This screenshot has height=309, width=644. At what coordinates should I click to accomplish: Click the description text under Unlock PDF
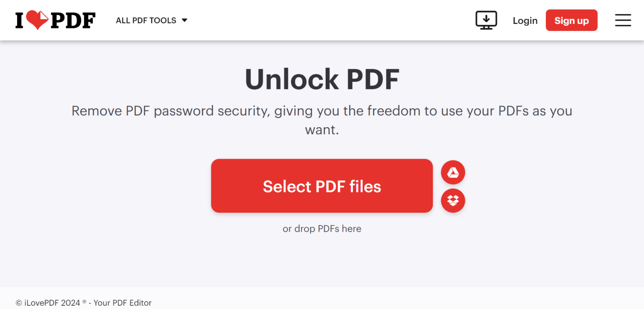pos(322,120)
